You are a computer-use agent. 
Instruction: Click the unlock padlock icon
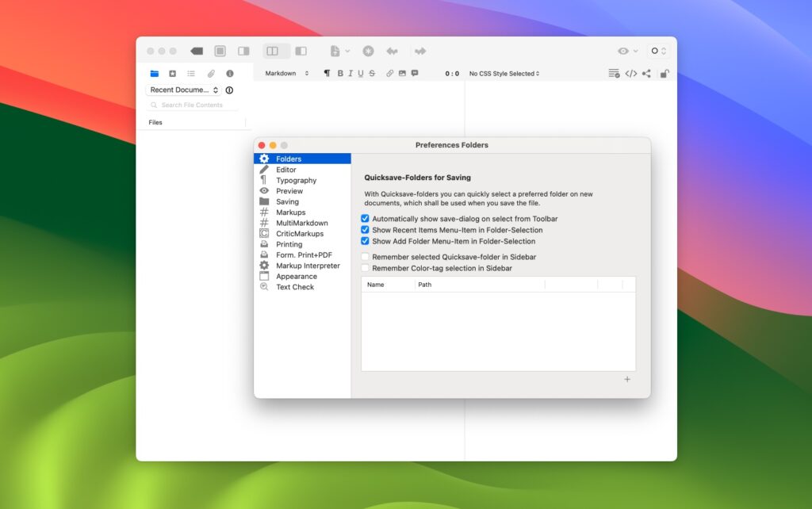pos(665,73)
